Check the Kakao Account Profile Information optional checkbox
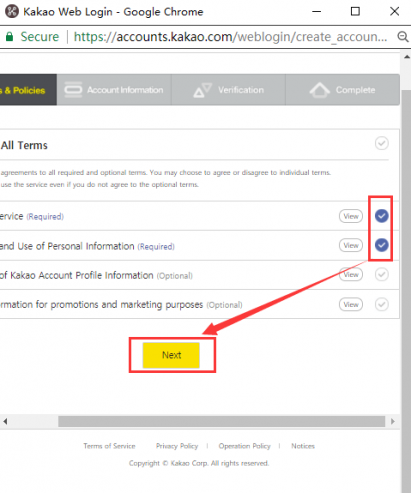Screen dimensions: 411x493 381,274
